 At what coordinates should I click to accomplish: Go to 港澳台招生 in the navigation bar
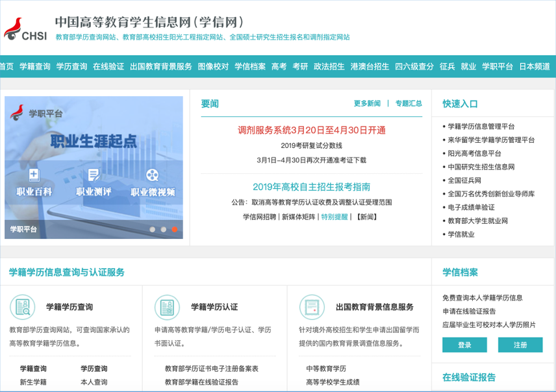[x=370, y=66]
